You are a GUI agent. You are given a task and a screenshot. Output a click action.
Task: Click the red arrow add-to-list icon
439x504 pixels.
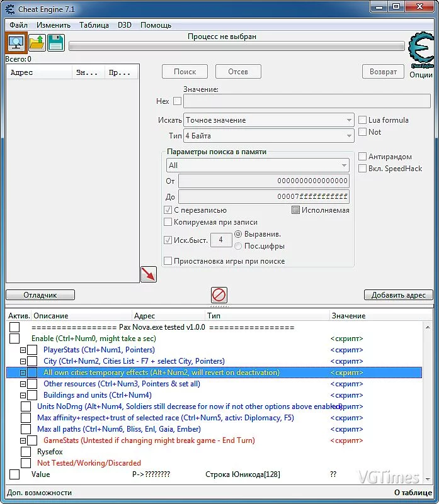pos(149,274)
